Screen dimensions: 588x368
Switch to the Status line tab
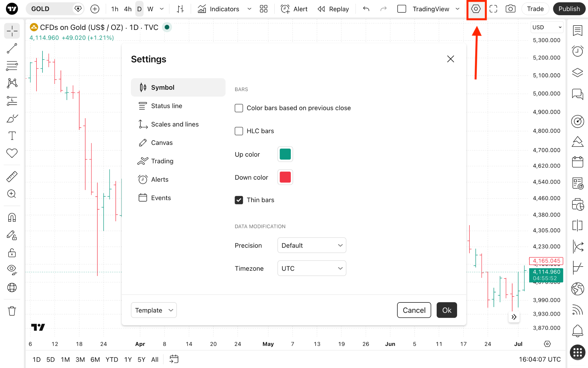pos(178,106)
